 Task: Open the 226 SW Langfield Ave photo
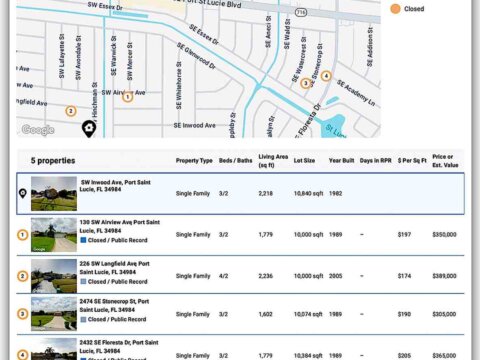[x=54, y=276]
